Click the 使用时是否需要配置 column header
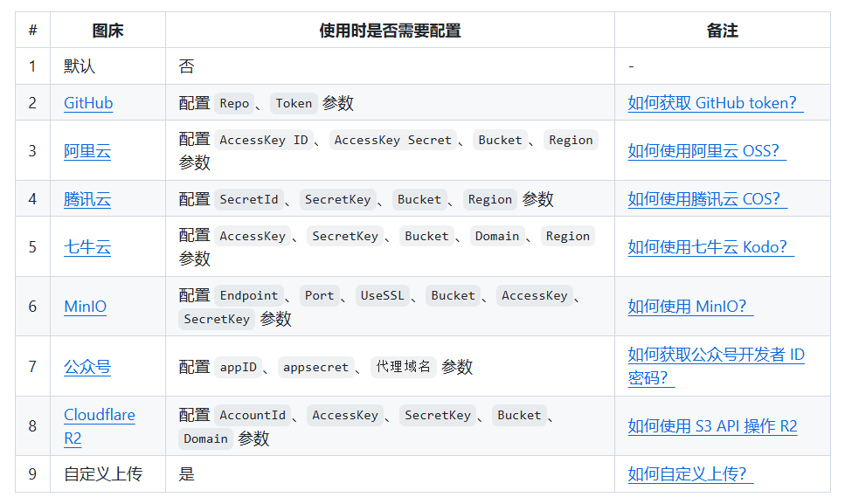Screen dimensions: 852x504 click(390, 31)
